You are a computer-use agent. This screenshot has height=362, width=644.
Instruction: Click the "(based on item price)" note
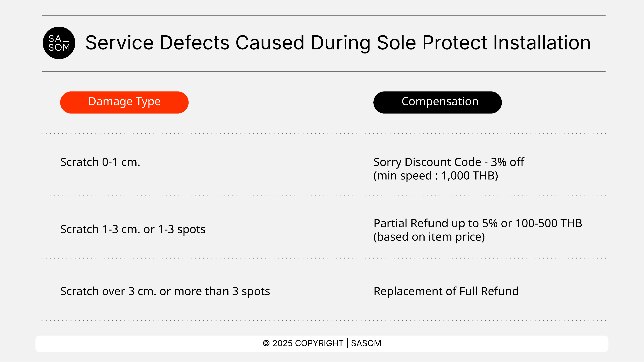(429, 237)
